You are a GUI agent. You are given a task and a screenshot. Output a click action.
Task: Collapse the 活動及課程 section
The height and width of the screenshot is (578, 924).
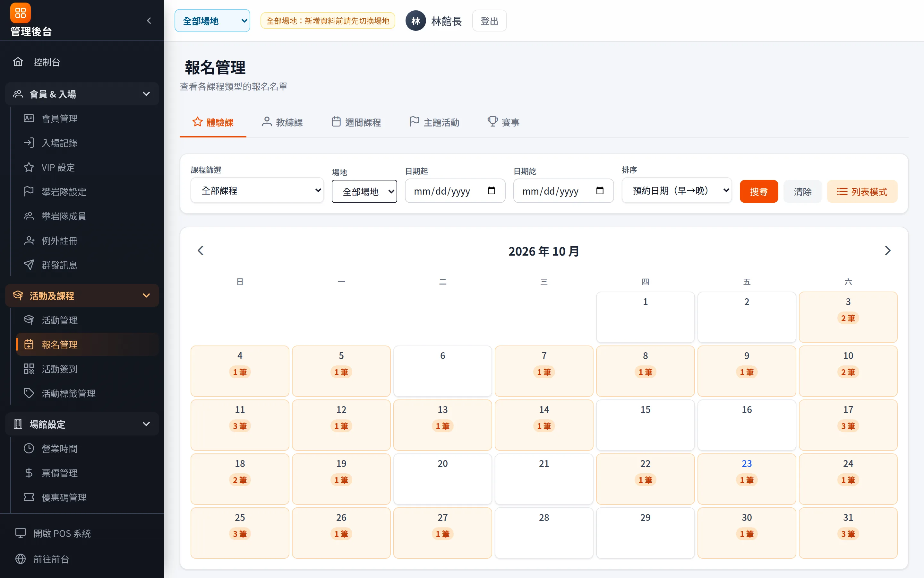pyautogui.click(x=82, y=295)
